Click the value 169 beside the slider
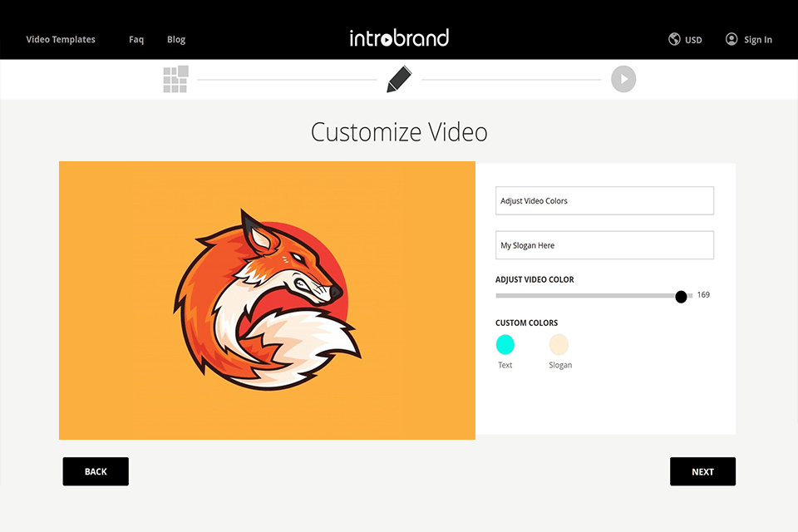The image size is (798, 532). click(702, 295)
